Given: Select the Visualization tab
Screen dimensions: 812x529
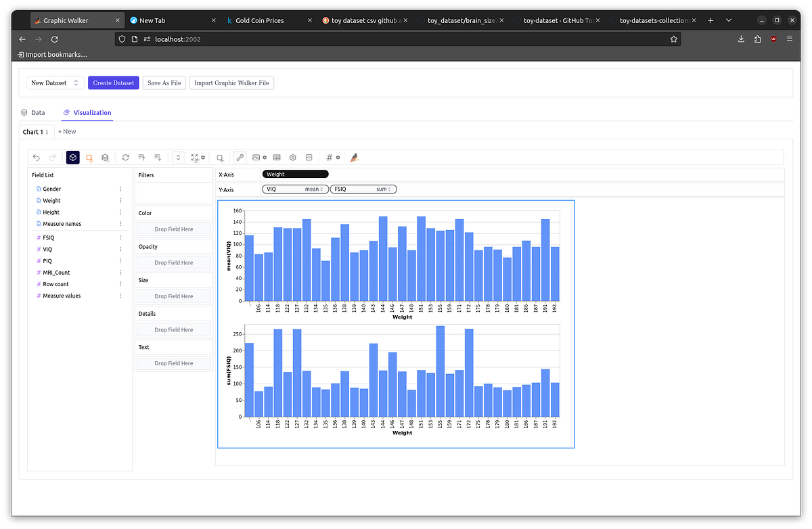Looking at the screenshot, I should pos(87,113).
